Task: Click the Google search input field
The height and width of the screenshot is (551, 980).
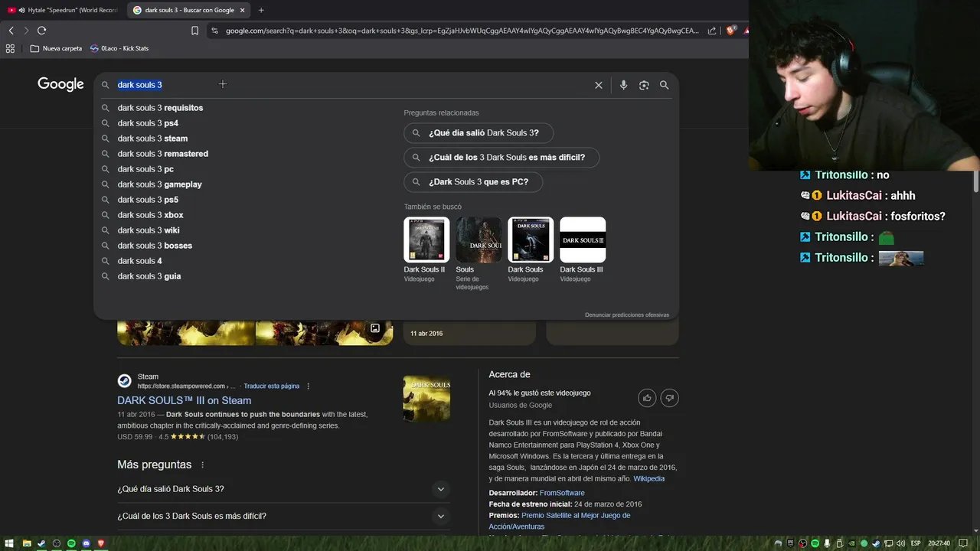Action: 352,85
